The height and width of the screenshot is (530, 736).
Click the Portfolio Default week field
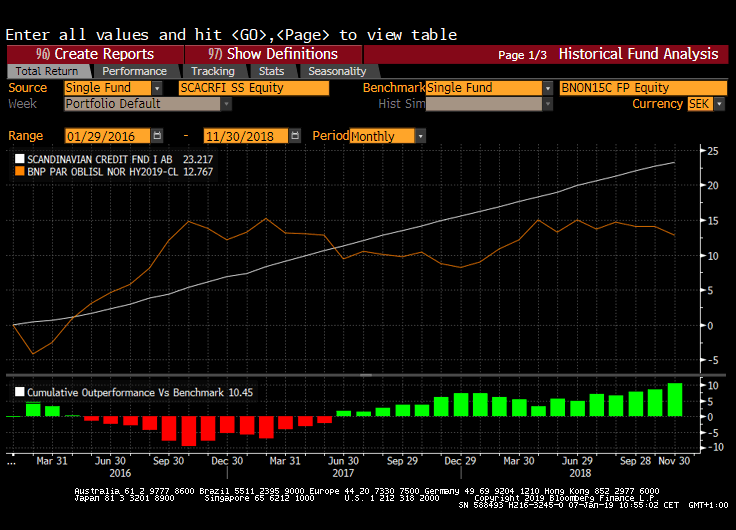pyautogui.click(x=142, y=104)
